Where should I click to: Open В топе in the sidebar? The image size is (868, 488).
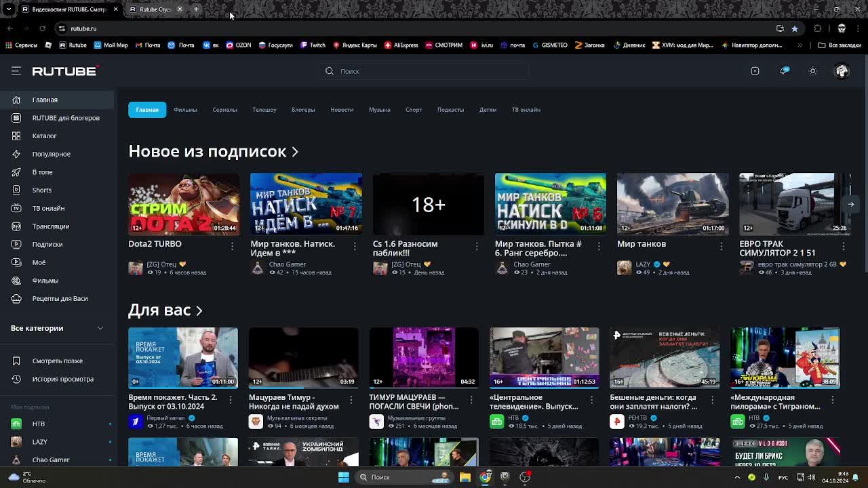[57, 172]
